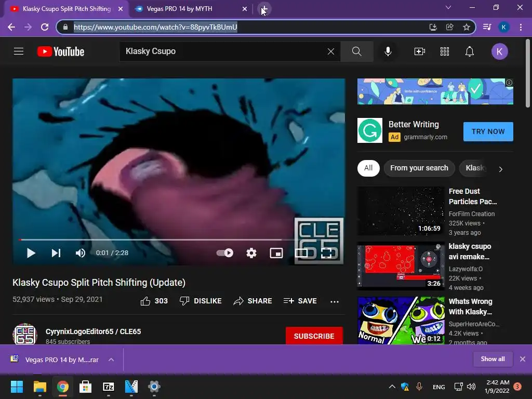Open the Create video icon
Screen dimensions: 532x399
[420, 51]
